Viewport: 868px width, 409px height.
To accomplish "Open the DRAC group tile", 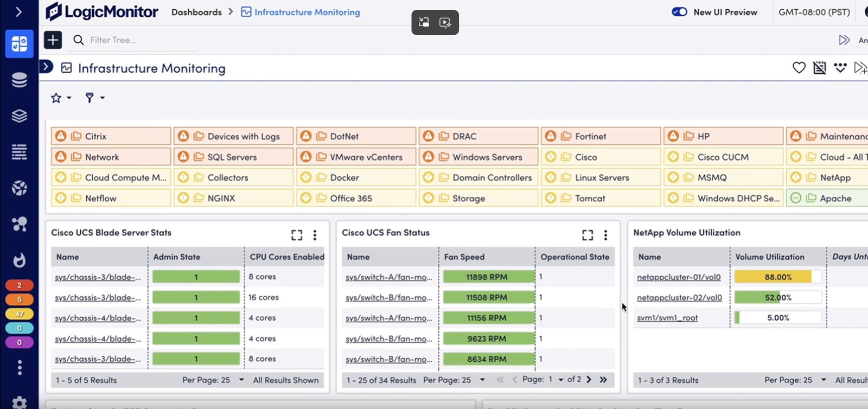I will [x=479, y=136].
